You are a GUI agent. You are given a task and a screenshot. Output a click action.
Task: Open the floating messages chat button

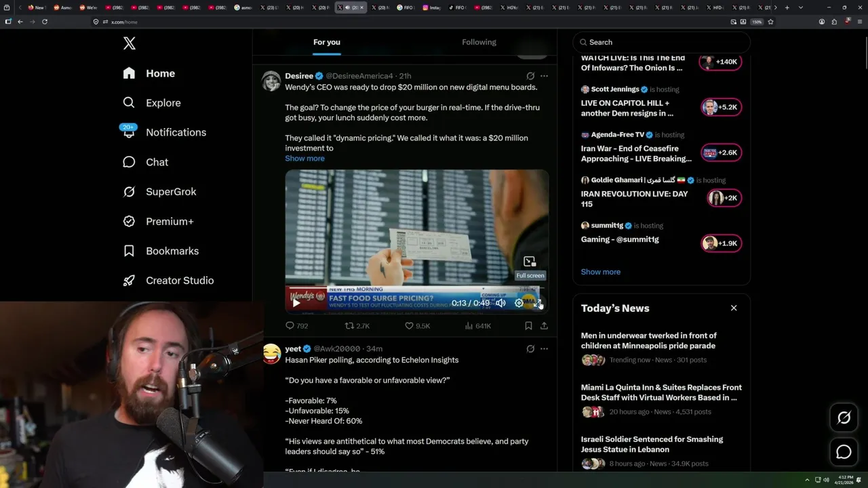[x=844, y=451]
